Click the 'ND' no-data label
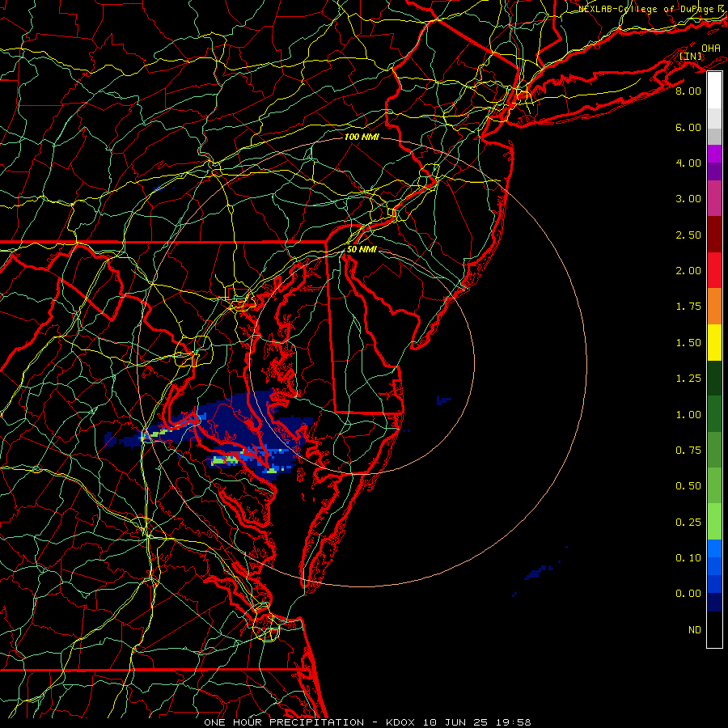This screenshot has width=728, height=728. [695, 630]
